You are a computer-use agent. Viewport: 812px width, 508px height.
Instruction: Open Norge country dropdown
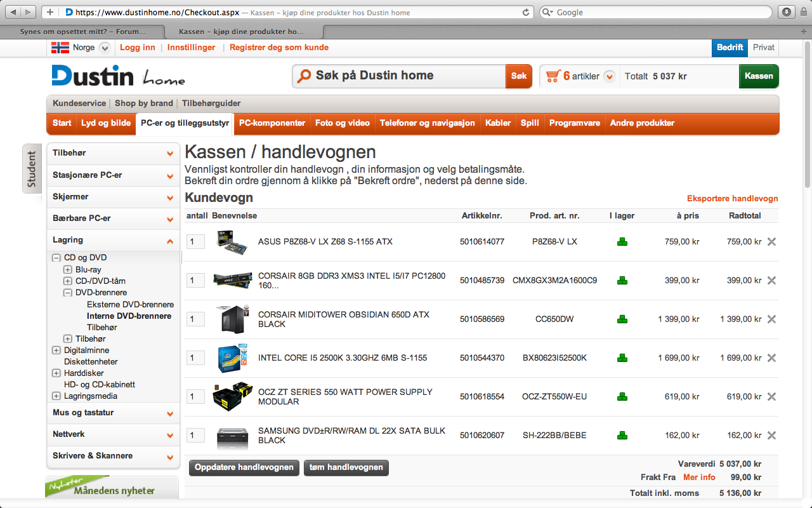coord(105,48)
